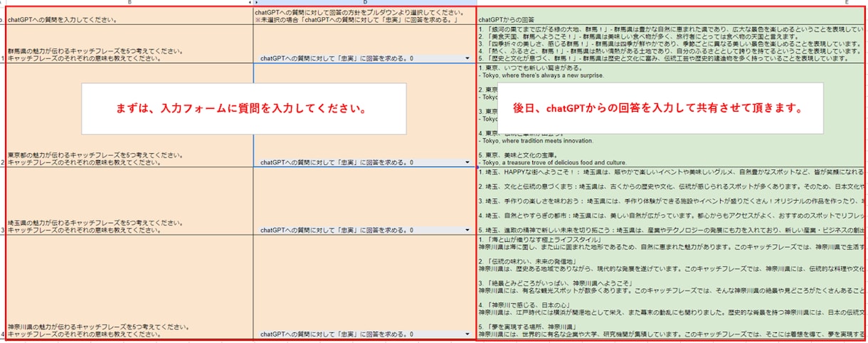Select the header cell 'chatGPTからの回答'
Viewport: 868px width, 343px height.
(x=672, y=16)
